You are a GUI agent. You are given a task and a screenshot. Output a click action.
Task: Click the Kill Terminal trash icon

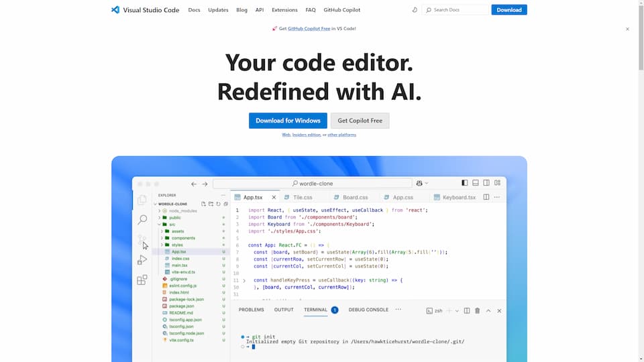coord(477,311)
